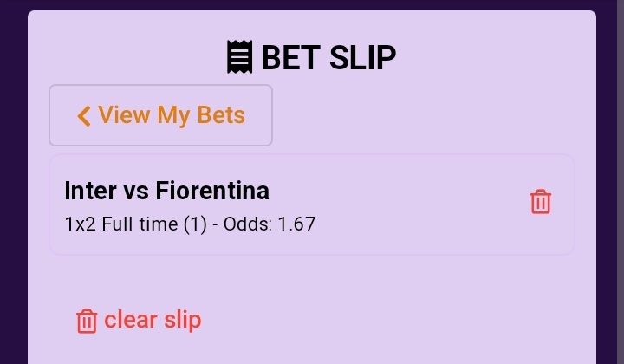This screenshot has height=364, width=624.
Task: Click the receipt icon beside BET SLIP
Action: point(239,57)
